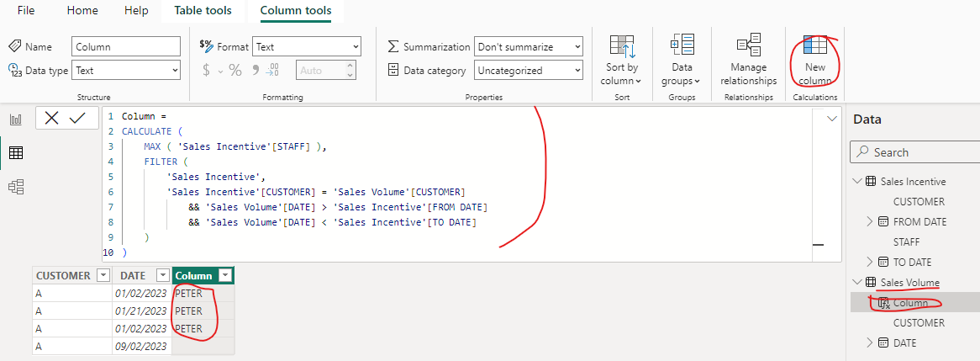Switch to Table view icon
This screenshot has height=361, width=980.
(16, 152)
